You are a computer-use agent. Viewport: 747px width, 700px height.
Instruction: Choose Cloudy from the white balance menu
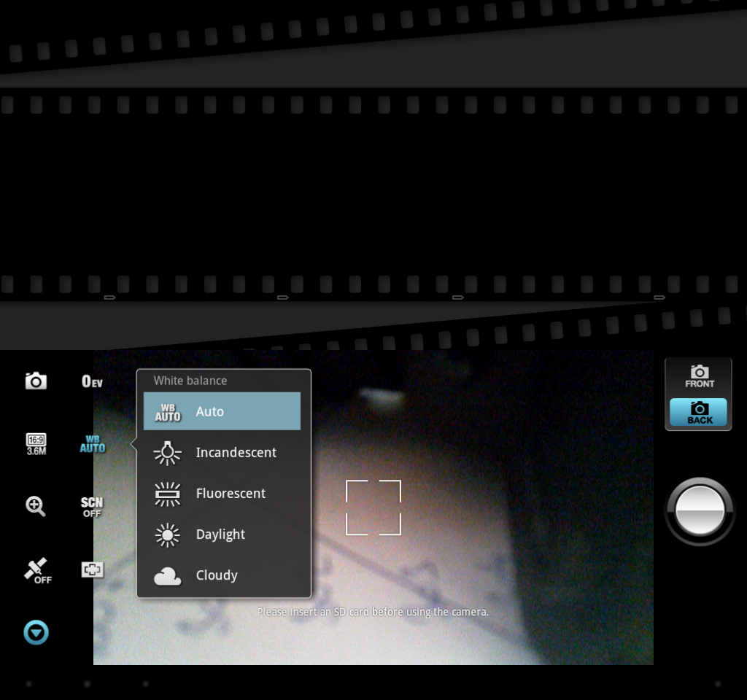tap(222, 575)
